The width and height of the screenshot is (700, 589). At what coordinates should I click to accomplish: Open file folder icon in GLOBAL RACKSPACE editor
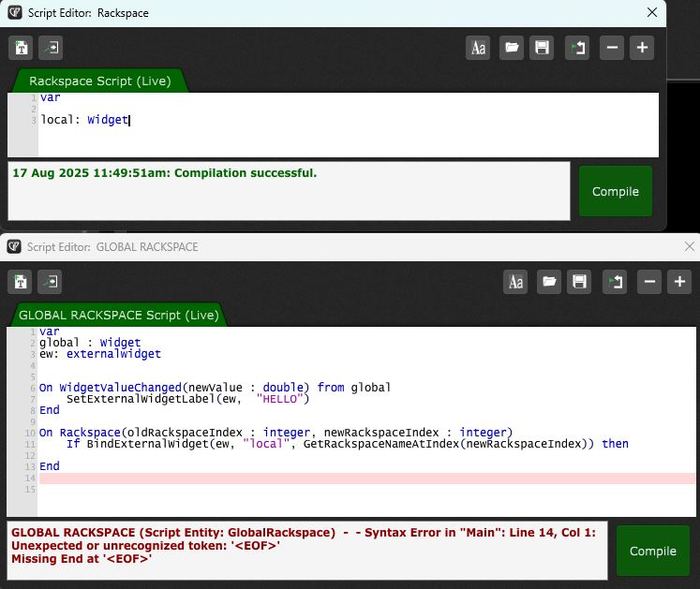tap(549, 282)
